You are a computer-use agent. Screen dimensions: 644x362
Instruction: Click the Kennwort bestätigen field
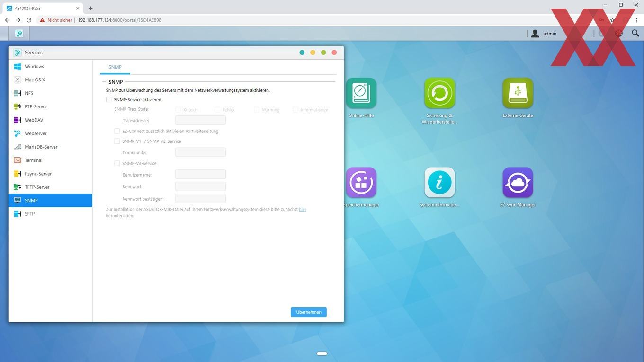click(200, 198)
